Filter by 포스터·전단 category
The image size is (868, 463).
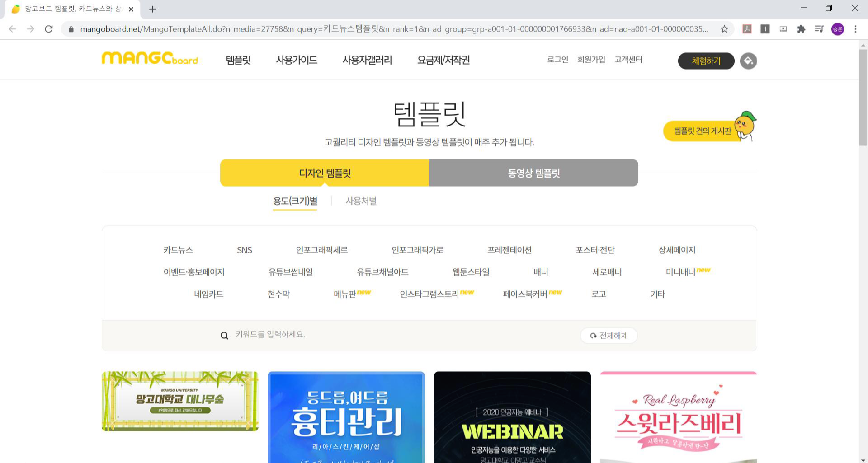click(595, 250)
